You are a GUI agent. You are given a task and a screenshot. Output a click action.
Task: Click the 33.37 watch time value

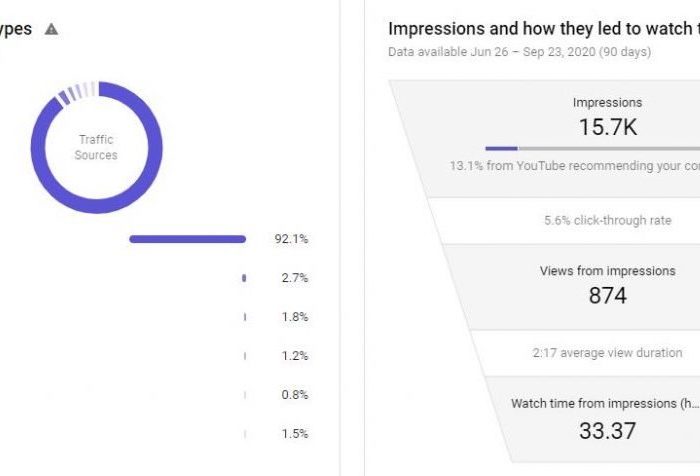tap(607, 430)
